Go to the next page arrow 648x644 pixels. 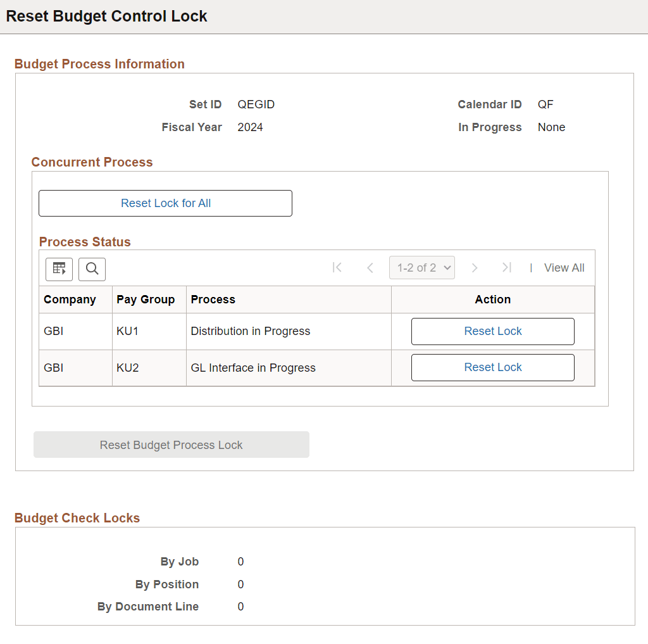tap(475, 267)
